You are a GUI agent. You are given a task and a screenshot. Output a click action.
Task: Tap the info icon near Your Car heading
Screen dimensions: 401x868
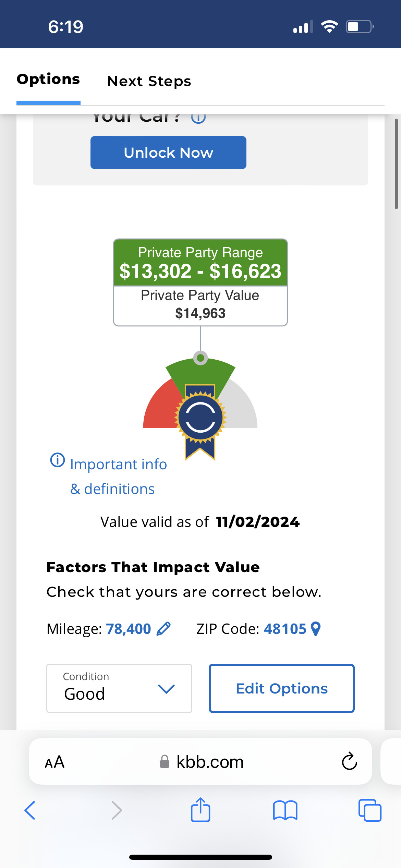point(198,118)
